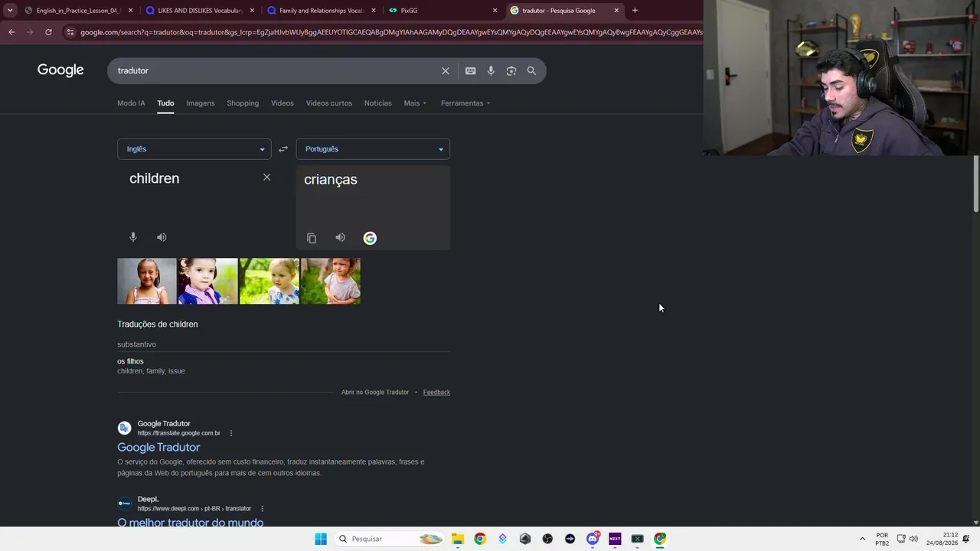Search the translation with Google icon
The image size is (980, 551).
click(370, 238)
